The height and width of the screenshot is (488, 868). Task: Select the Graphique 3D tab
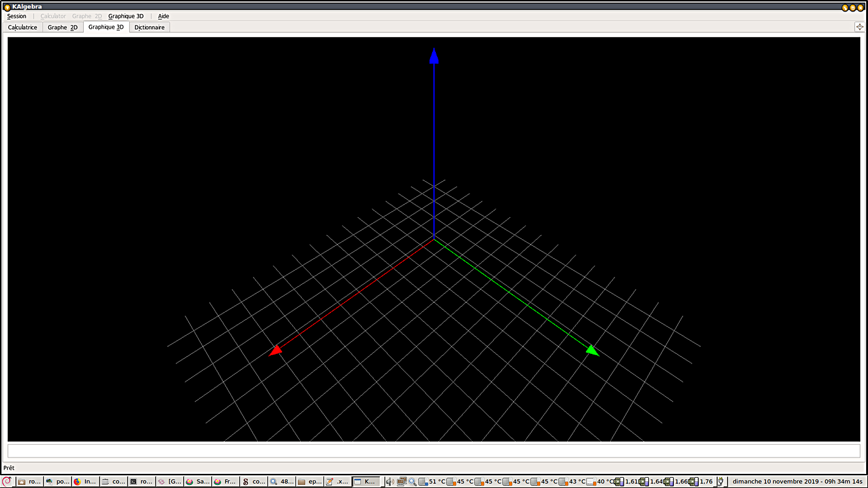(106, 27)
